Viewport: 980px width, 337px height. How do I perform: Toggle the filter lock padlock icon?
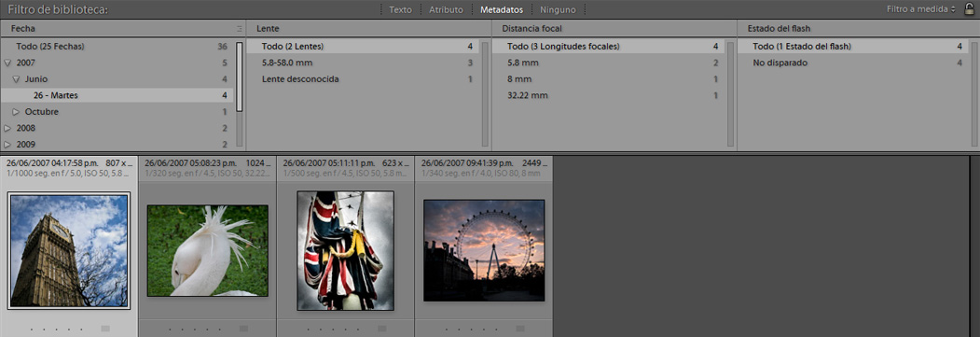coord(970,8)
